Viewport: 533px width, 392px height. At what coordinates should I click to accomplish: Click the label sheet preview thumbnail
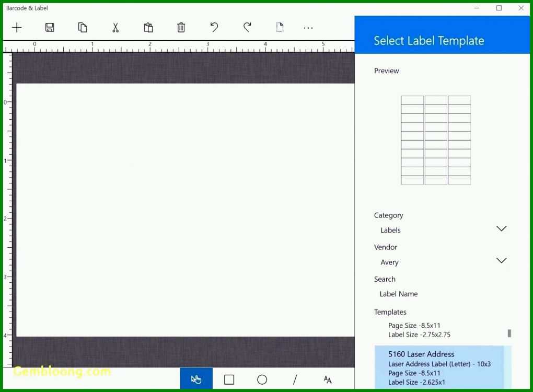pyautogui.click(x=436, y=140)
